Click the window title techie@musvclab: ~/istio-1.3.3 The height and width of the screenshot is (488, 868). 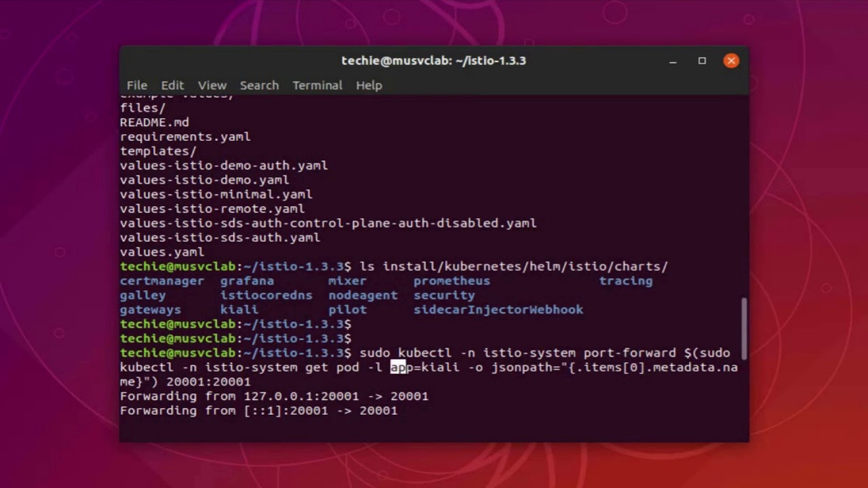coord(434,61)
